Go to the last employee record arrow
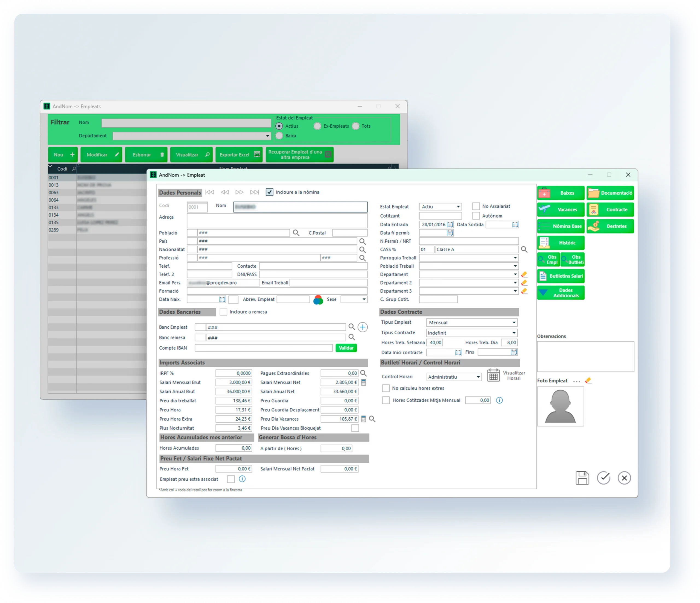Image resolution: width=700 pixels, height=603 pixels. (254, 192)
